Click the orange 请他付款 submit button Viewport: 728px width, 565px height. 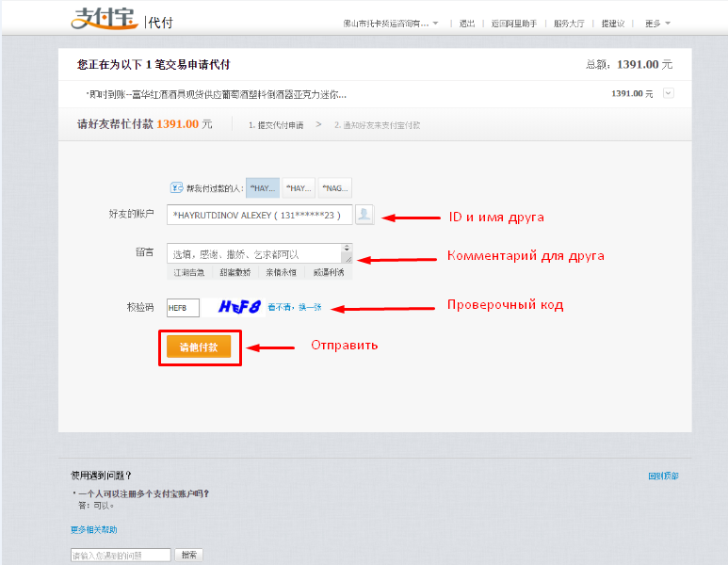199,347
